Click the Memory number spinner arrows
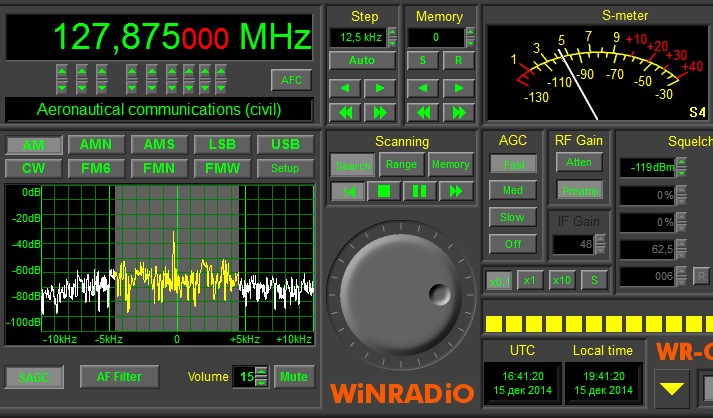 [471, 37]
